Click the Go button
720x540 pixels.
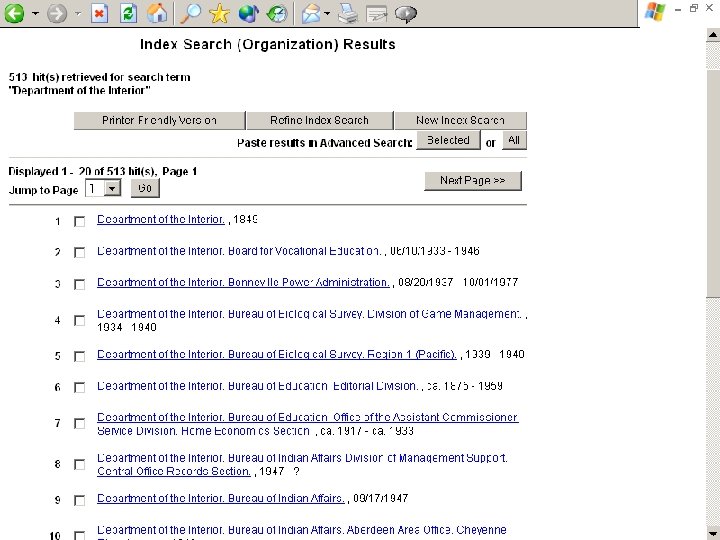click(145, 188)
